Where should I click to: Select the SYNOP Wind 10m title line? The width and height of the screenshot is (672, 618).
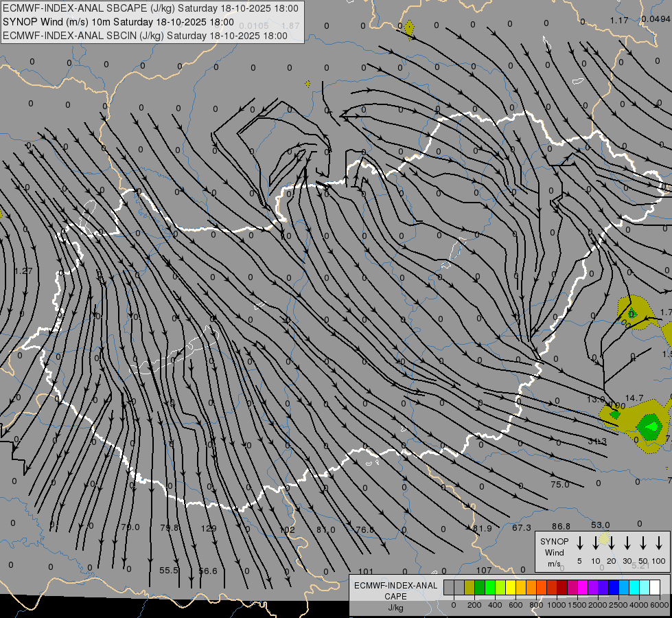(117, 22)
